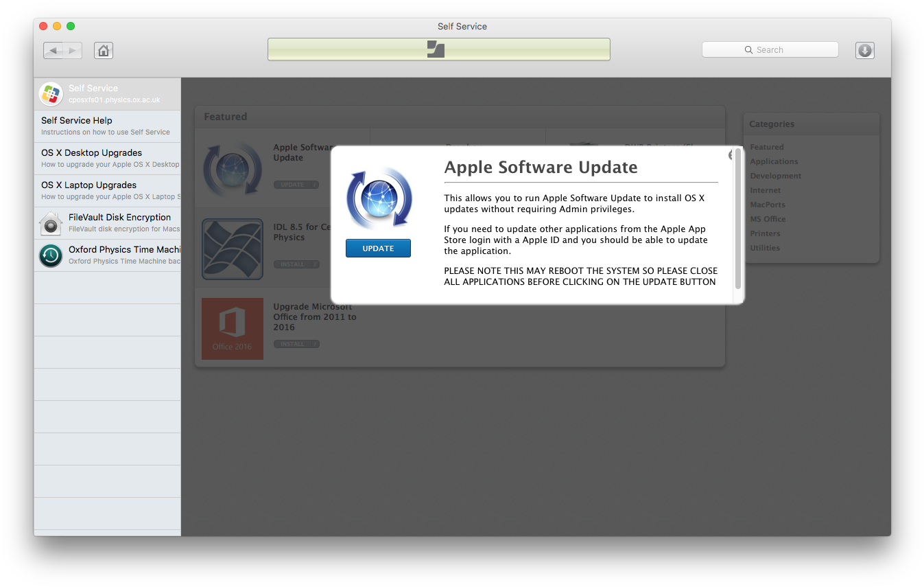The width and height of the screenshot is (924, 587).
Task: Click the Search field
Action: [x=770, y=49]
